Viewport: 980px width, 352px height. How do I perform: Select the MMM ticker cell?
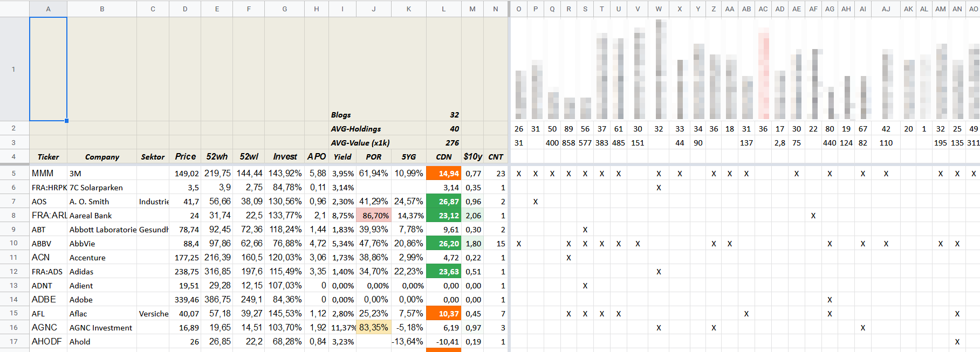coord(48,174)
